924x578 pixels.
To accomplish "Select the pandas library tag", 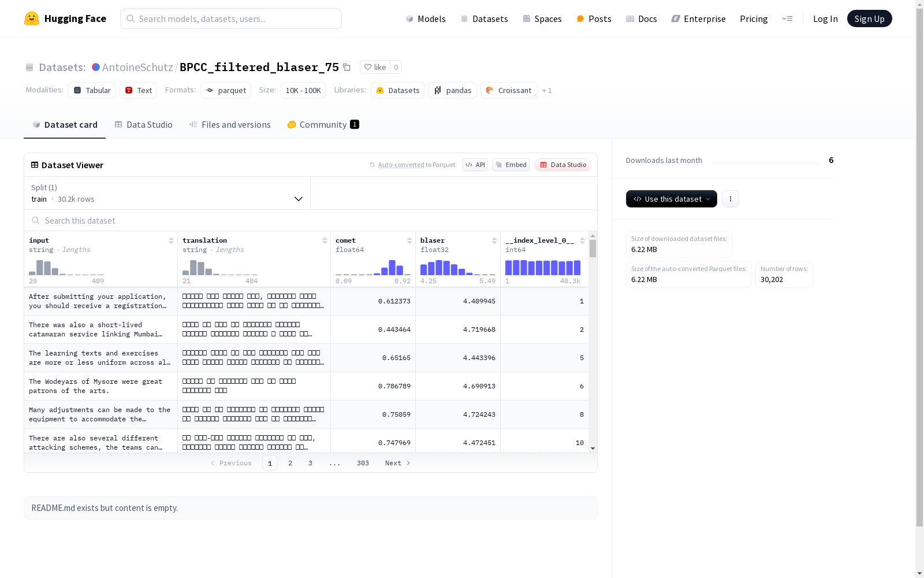I will point(453,90).
